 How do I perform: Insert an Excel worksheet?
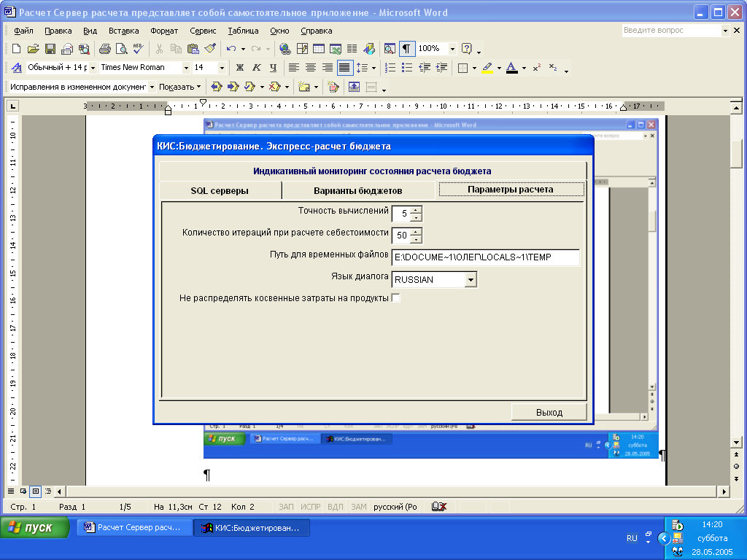336,49
